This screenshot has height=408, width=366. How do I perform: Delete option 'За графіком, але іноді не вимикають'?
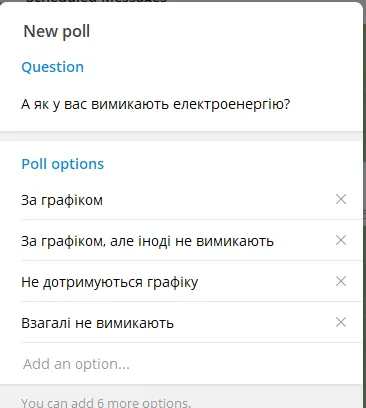(x=341, y=240)
